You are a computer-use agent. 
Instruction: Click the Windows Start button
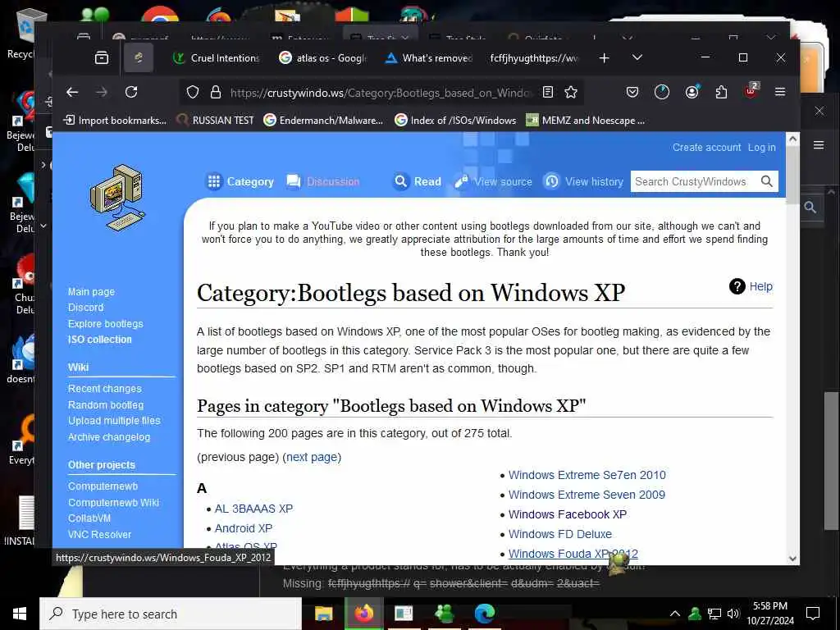[x=20, y=614]
